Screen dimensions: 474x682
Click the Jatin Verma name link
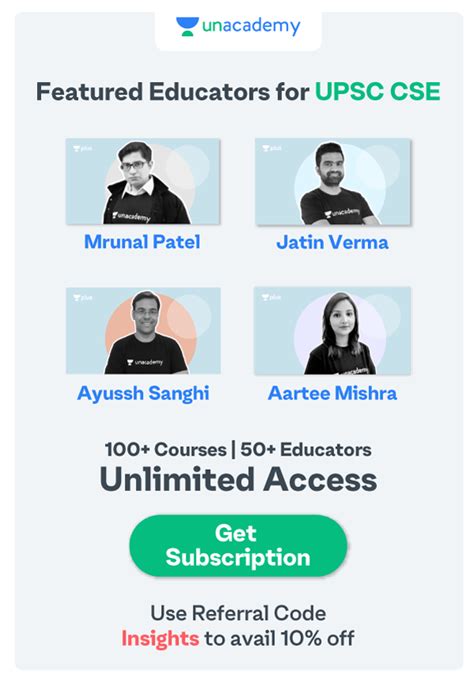(333, 242)
